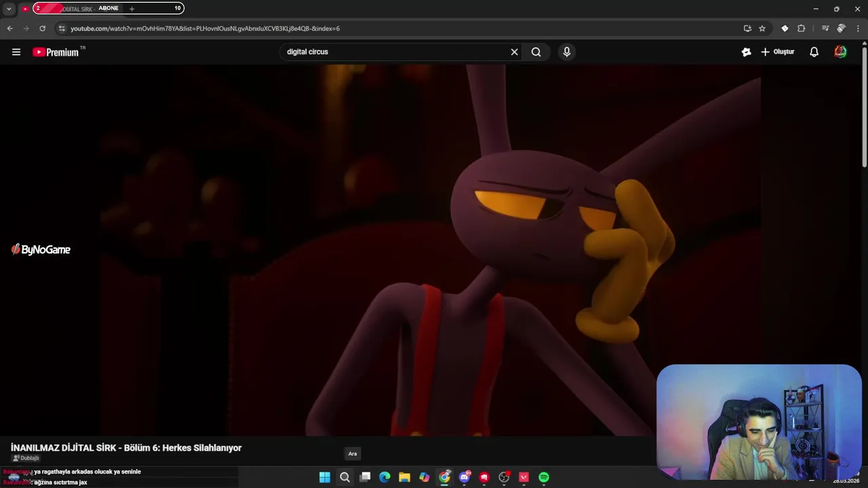Image resolution: width=868 pixels, height=488 pixels.
Task: Start voice search with the microphone icon
Action: (567, 52)
